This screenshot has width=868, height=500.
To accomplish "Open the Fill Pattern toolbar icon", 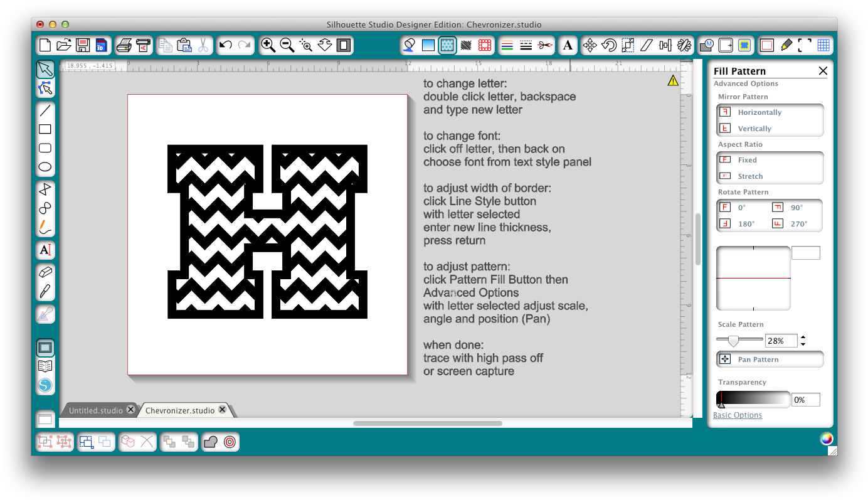I will (447, 45).
